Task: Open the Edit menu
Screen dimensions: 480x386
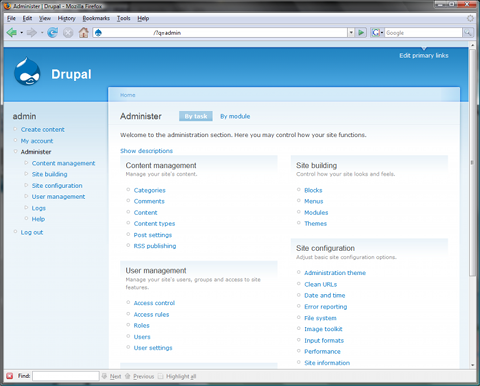Action: click(27, 18)
